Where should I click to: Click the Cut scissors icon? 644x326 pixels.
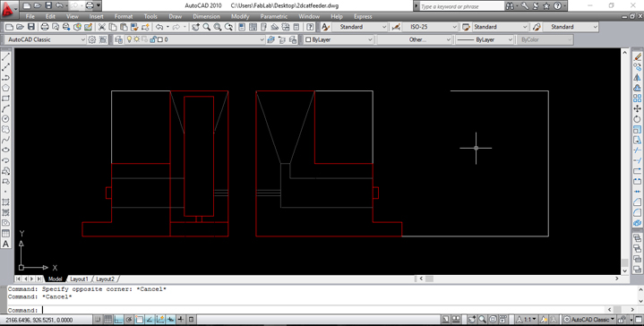tap(101, 27)
